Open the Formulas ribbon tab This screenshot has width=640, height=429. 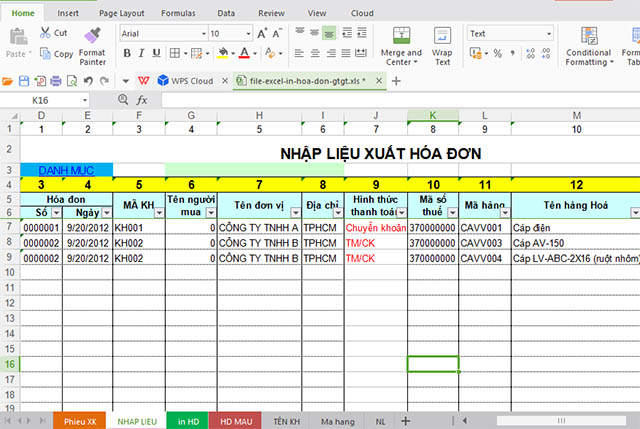(x=178, y=13)
